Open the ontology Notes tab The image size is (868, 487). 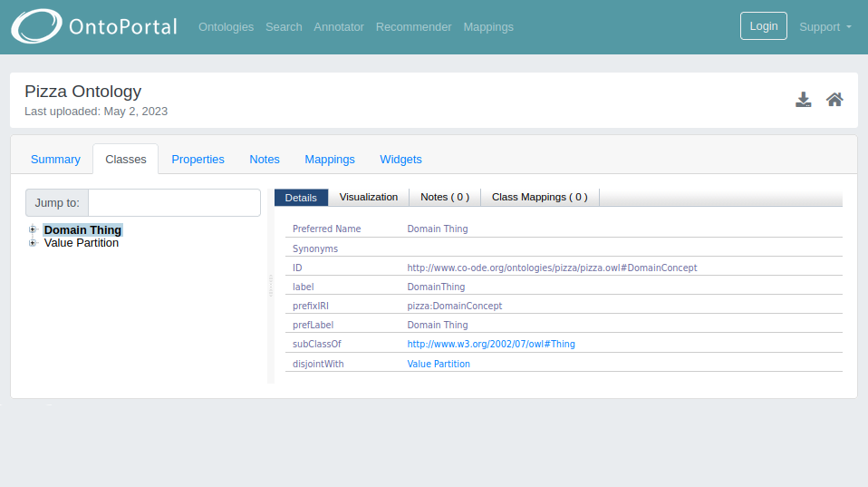pyautogui.click(x=265, y=160)
